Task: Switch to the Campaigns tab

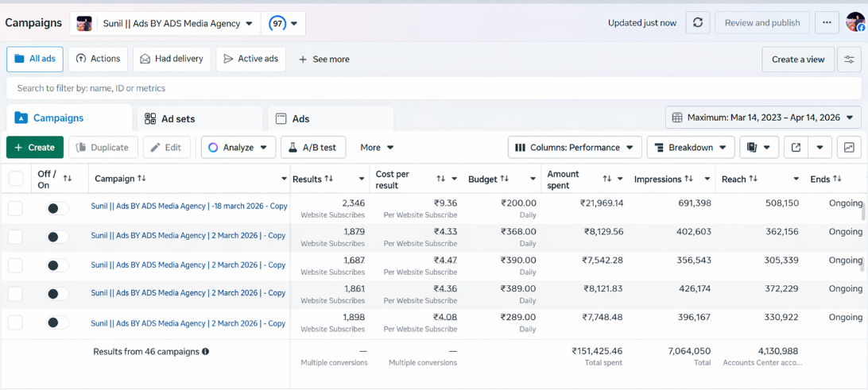Action: pyautogui.click(x=69, y=118)
